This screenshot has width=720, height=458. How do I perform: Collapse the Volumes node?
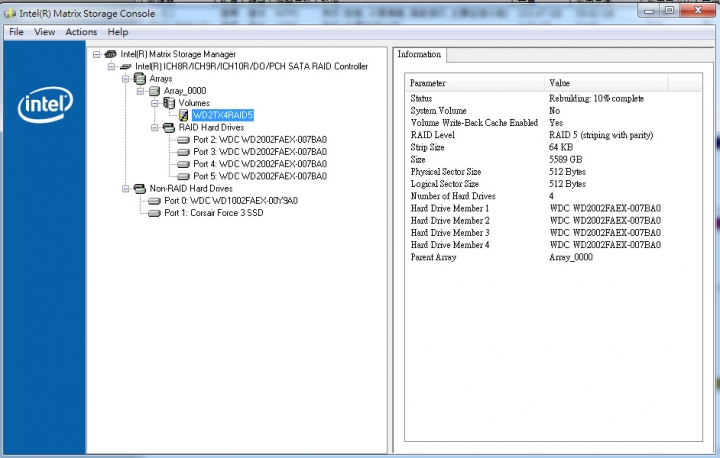pos(155,103)
